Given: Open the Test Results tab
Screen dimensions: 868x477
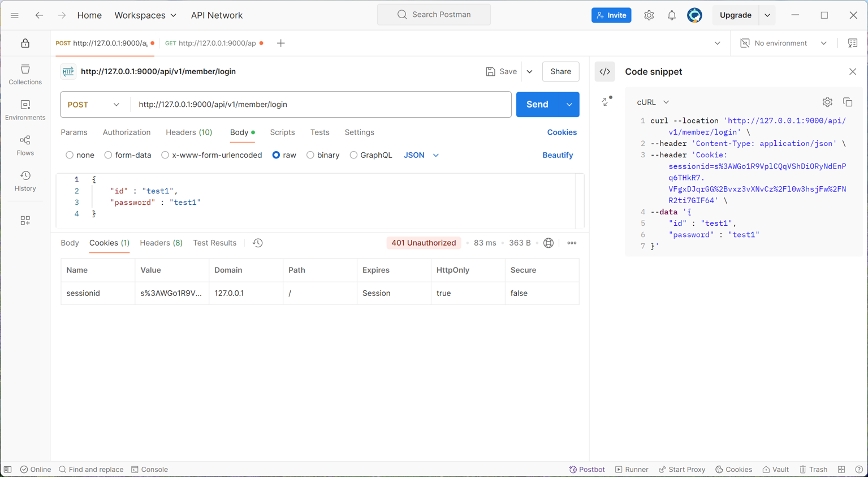Looking at the screenshot, I should click(215, 243).
